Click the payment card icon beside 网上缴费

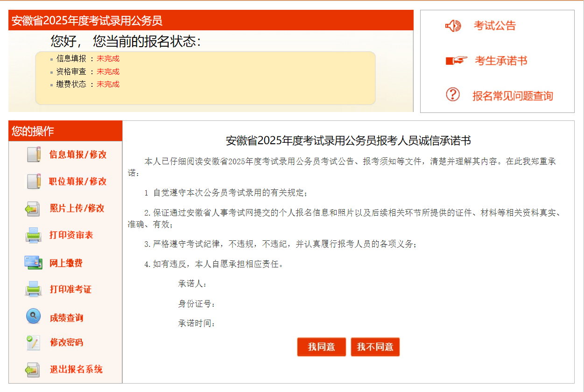pos(34,263)
